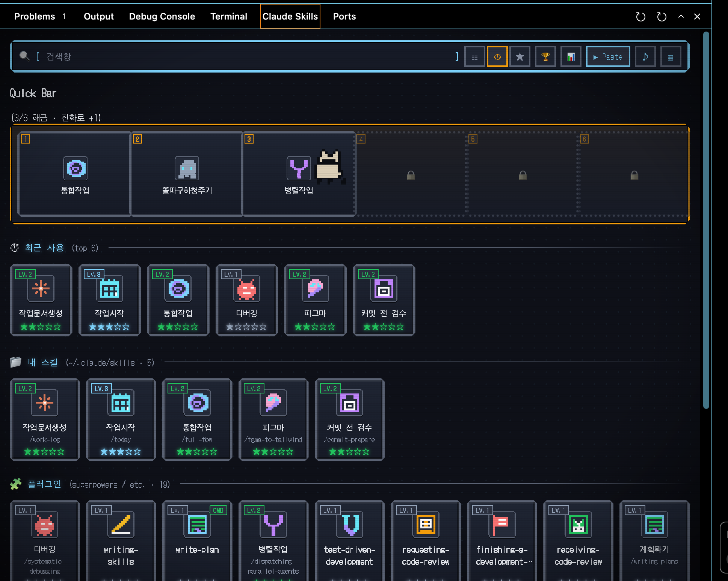Click the list view icon beside search
Viewport: 728px width, 581px height.
tap(474, 57)
